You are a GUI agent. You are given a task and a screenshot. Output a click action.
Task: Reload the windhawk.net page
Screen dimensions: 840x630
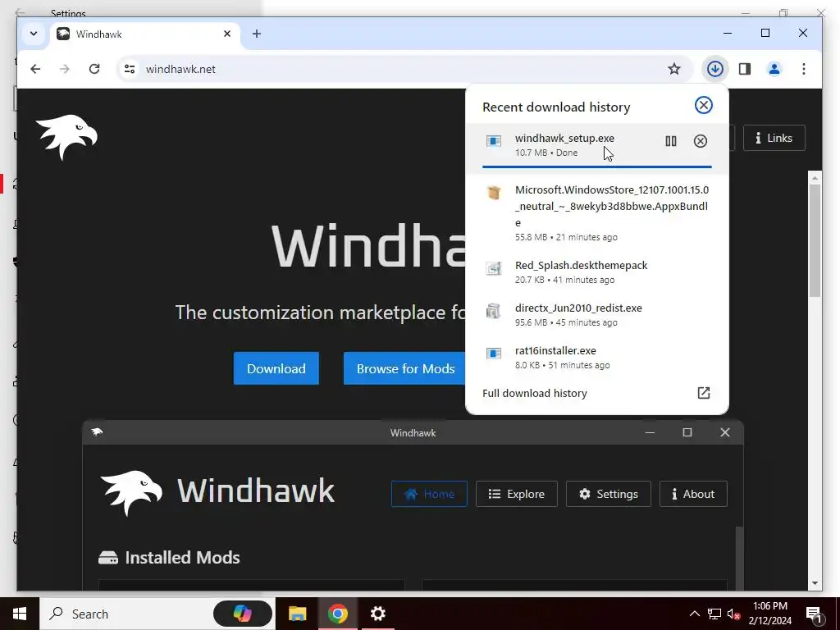click(x=94, y=69)
